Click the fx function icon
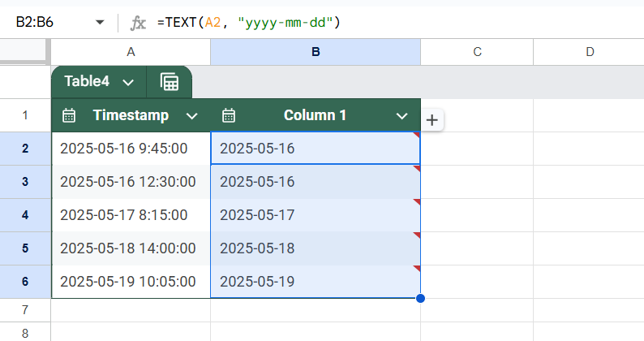 click(x=138, y=23)
